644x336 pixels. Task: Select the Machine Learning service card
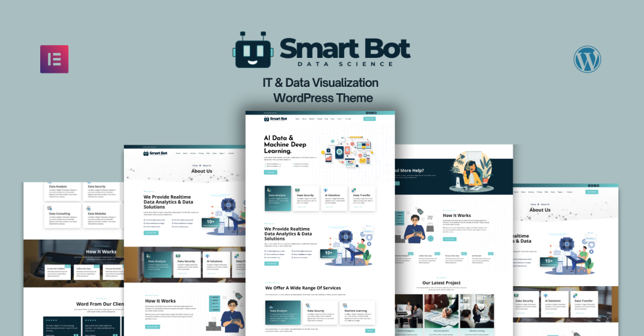357,312
